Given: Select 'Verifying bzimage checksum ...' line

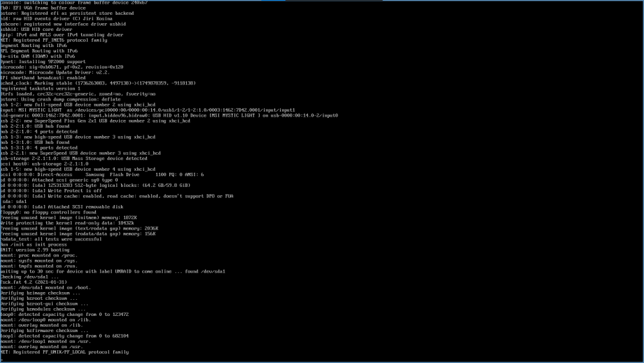Looking at the screenshot, I should [40, 293].
